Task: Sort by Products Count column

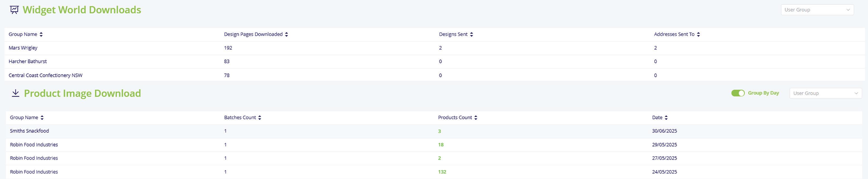Action: [x=476, y=118]
